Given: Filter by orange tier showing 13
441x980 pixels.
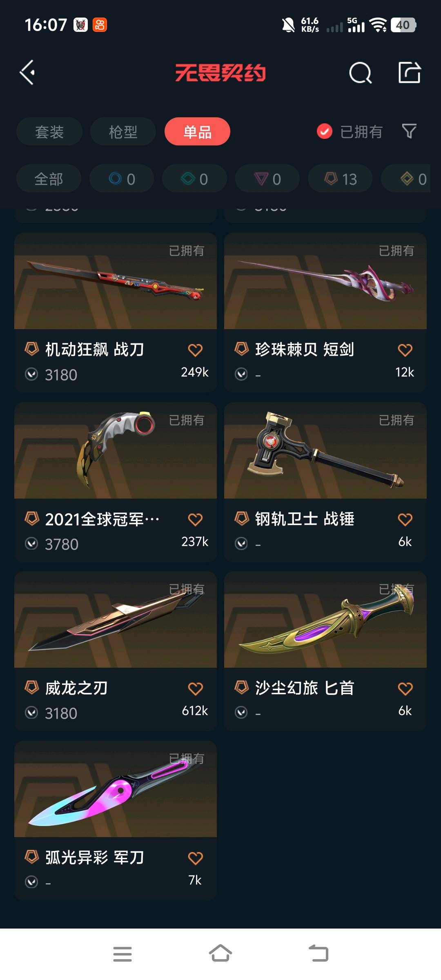Looking at the screenshot, I should pos(340,179).
